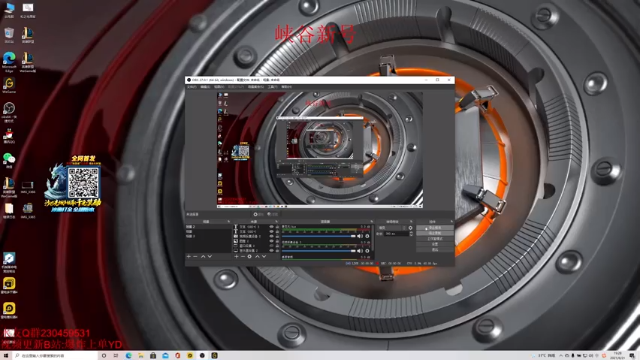
Task: Lock the display capture source
Action: pos(278,250)
